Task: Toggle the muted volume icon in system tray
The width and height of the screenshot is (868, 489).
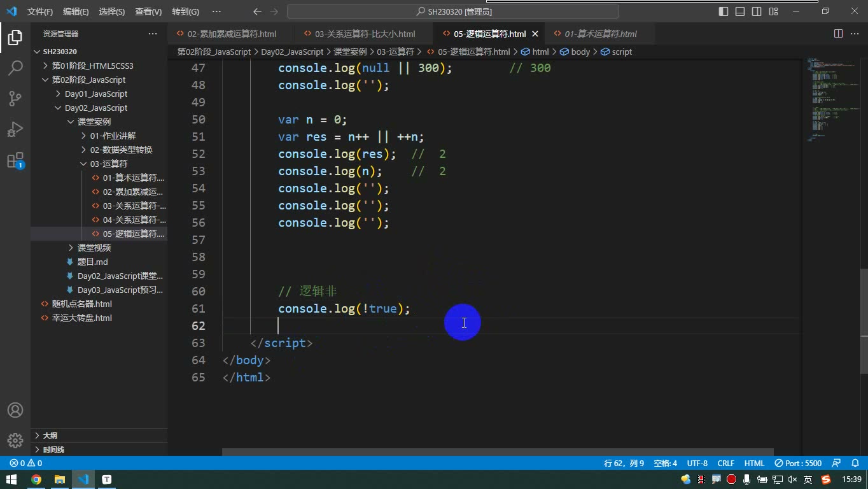Action: click(792, 479)
